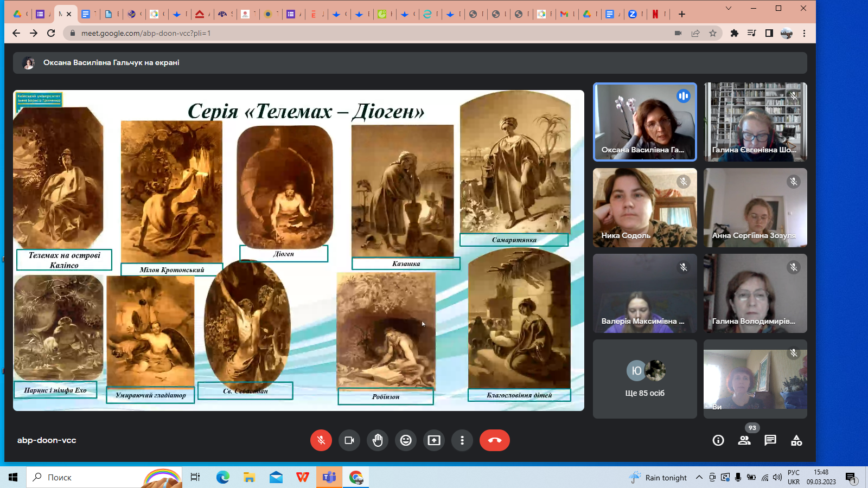Show the participants list
This screenshot has height=488, width=868.
(744, 440)
